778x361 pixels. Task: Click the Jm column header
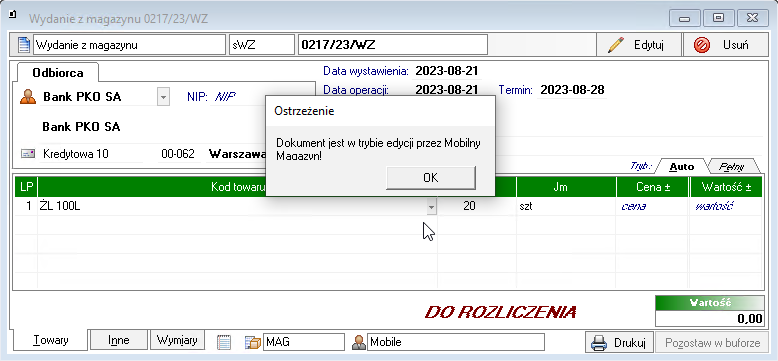[x=566, y=187]
